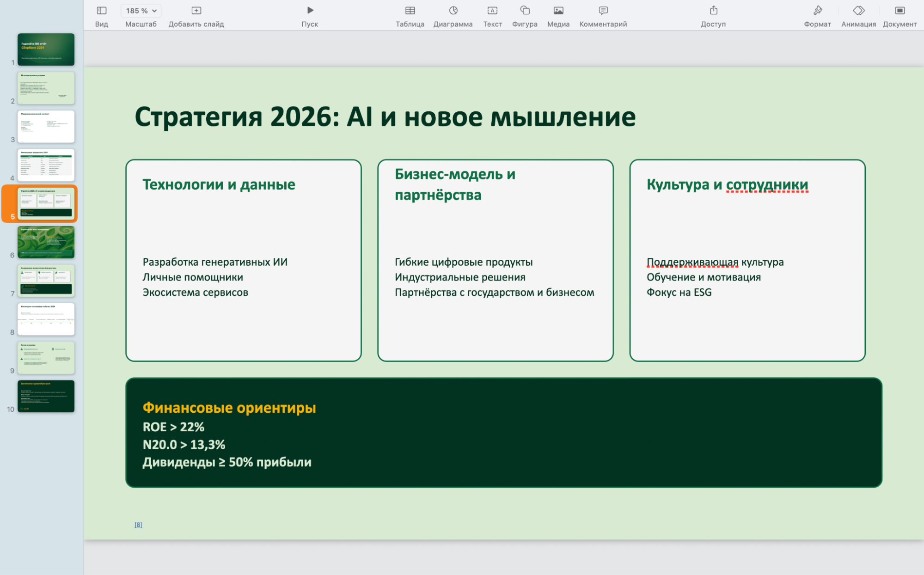This screenshot has height=575, width=924.
Task: Open the Медиа insertion tool
Action: (x=558, y=10)
